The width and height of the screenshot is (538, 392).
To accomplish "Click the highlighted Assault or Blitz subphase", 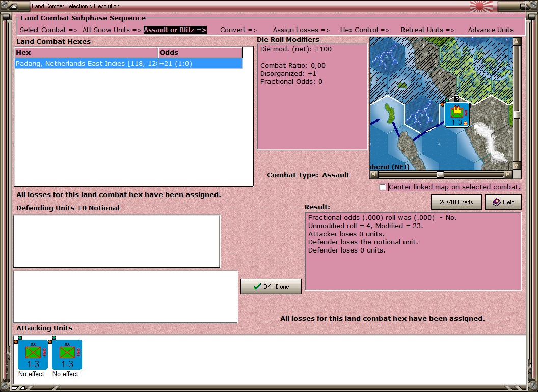I will click(x=175, y=30).
